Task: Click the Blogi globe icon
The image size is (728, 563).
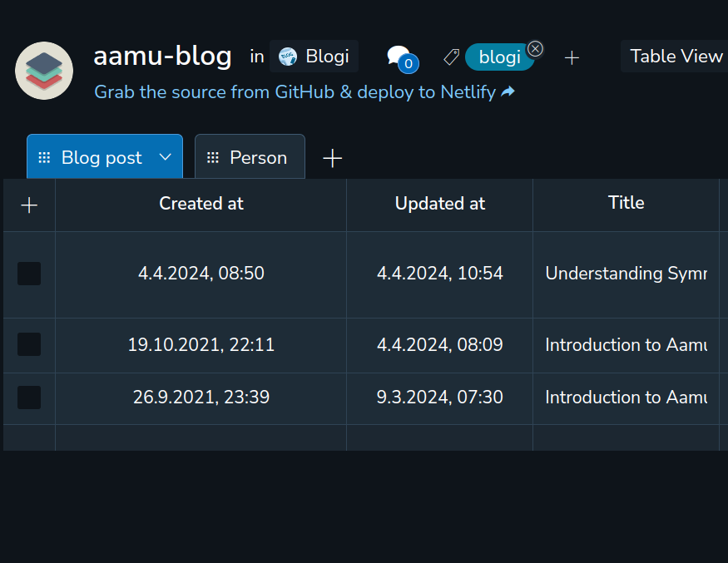Action: click(288, 57)
